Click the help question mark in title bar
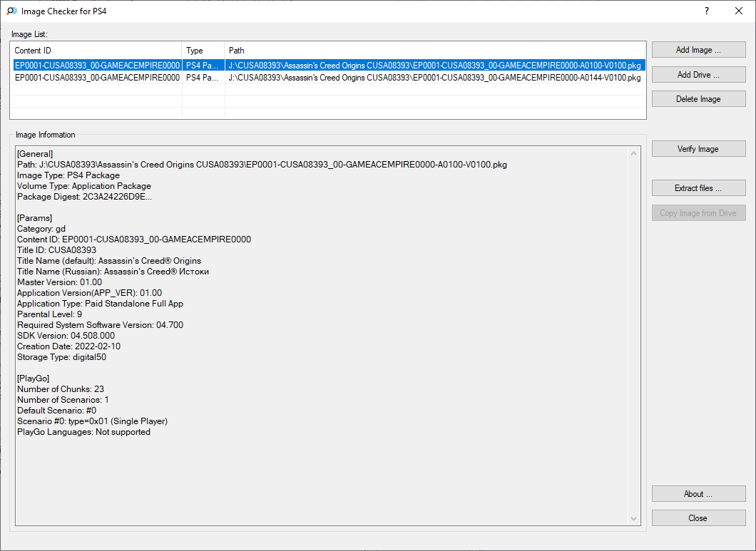The image size is (756, 551). [x=707, y=11]
